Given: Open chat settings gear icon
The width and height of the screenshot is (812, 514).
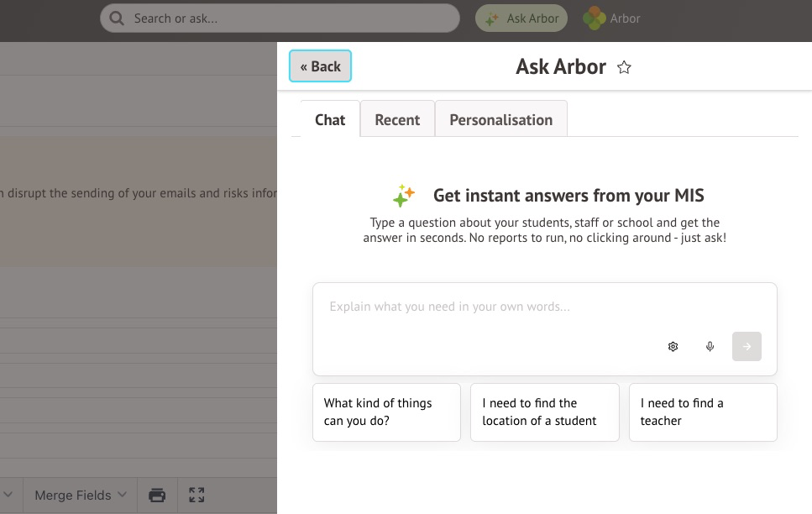Looking at the screenshot, I should click(x=673, y=347).
